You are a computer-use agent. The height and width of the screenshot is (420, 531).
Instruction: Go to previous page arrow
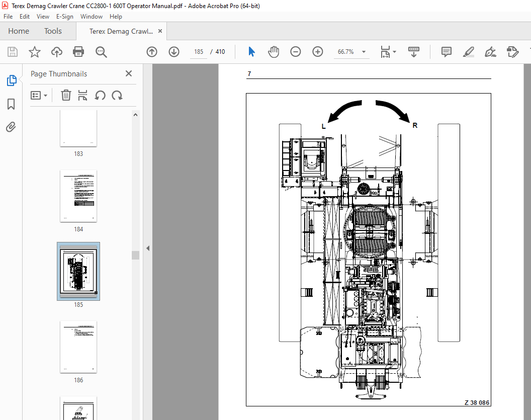[x=152, y=52]
